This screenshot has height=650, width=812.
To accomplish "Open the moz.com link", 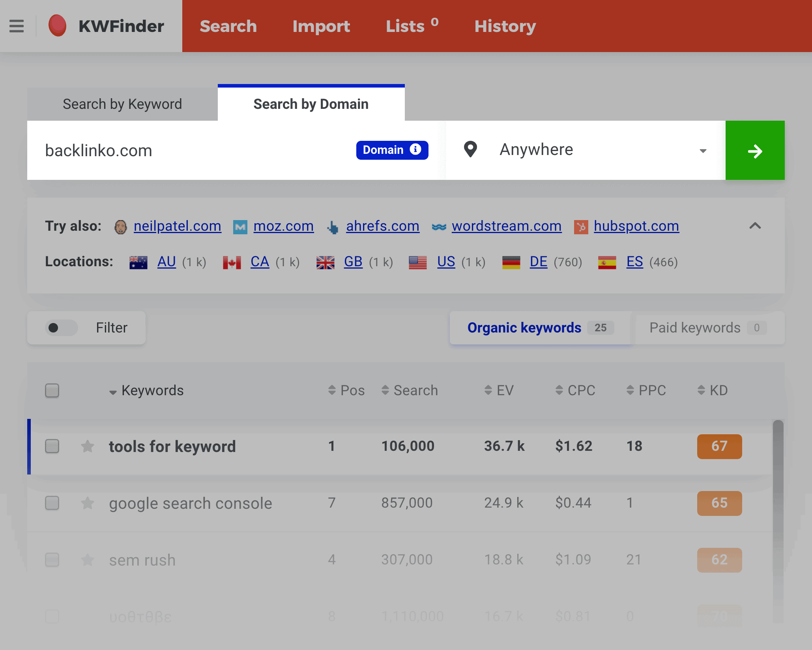I will 284,226.
